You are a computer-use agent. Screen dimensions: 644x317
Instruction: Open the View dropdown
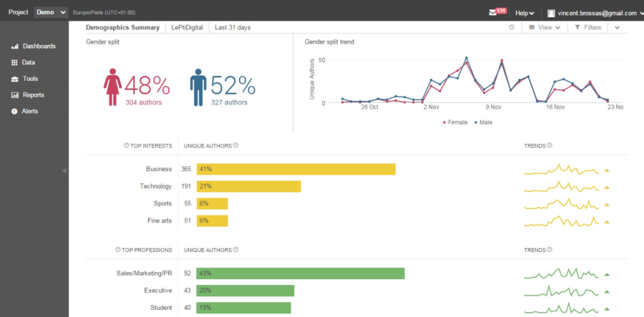coord(544,27)
